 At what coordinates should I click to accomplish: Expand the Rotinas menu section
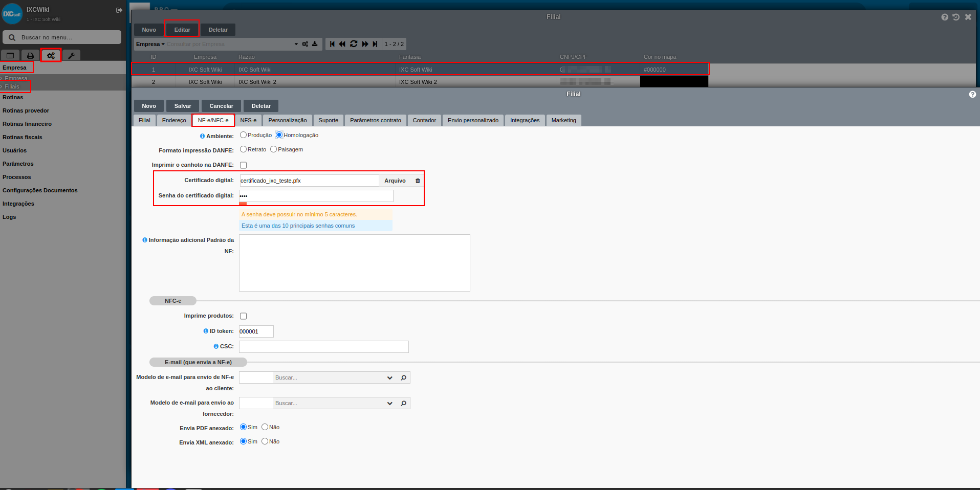(x=13, y=97)
